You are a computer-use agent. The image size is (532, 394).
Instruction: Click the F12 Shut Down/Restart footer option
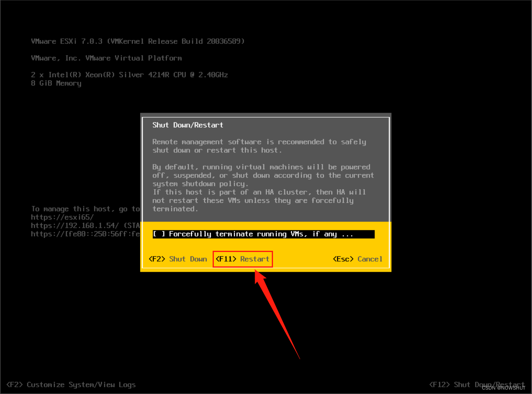coord(477,384)
